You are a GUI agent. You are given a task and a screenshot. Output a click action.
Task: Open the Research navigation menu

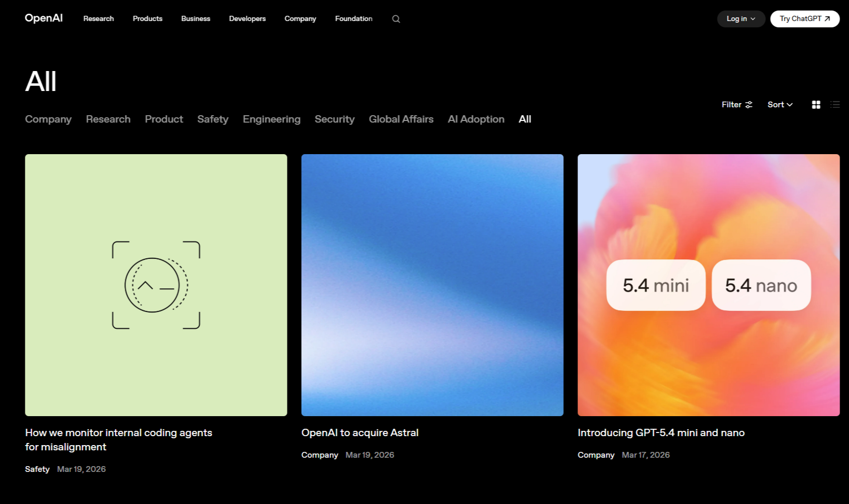(98, 19)
